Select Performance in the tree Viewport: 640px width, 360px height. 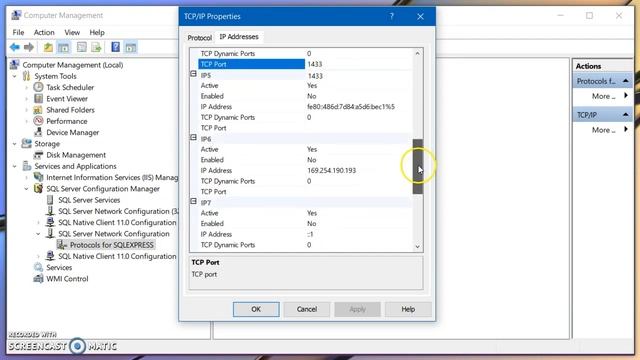67,121
